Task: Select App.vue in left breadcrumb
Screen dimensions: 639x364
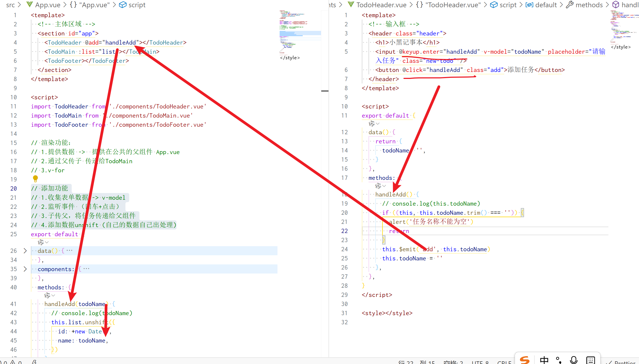Action: coord(48,5)
